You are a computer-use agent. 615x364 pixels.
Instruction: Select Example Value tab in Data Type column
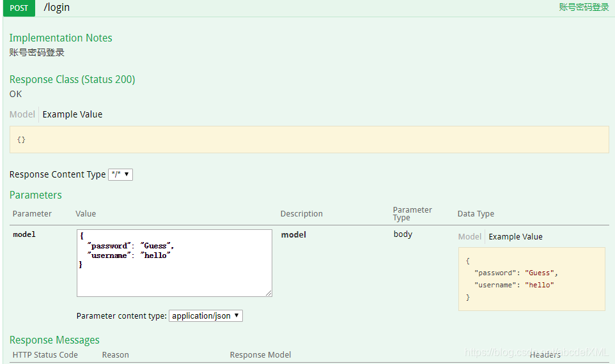[515, 237]
